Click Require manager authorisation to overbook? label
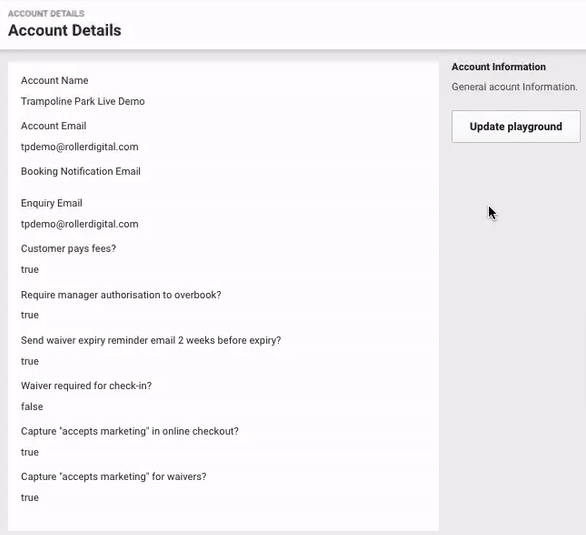 click(x=121, y=295)
